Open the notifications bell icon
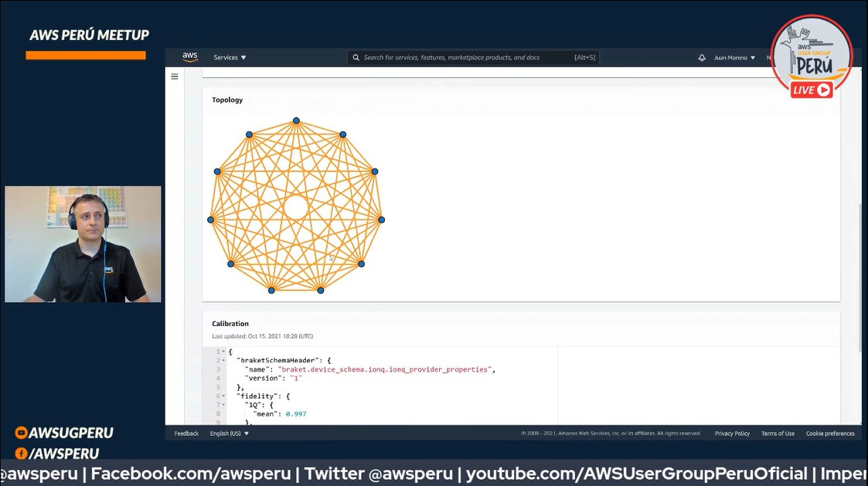The height and width of the screenshot is (486, 868). pos(702,58)
